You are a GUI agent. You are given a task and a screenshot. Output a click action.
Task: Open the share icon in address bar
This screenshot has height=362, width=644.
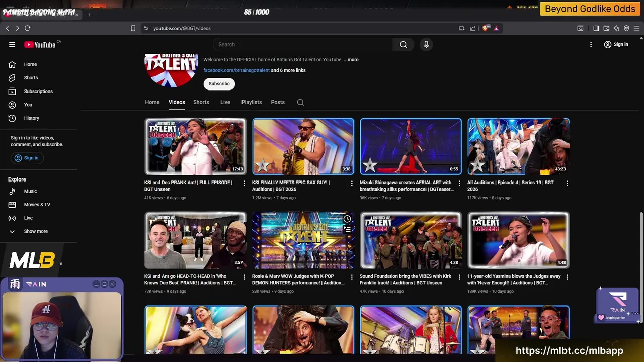tap(473, 28)
